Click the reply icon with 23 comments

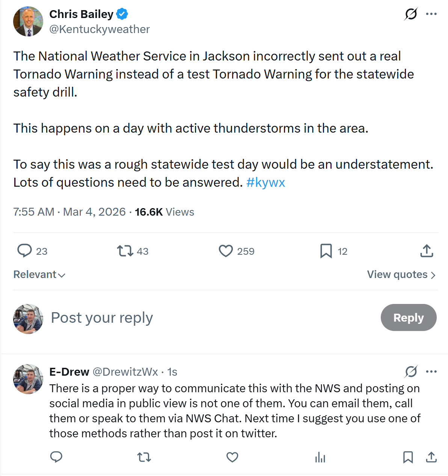point(25,251)
